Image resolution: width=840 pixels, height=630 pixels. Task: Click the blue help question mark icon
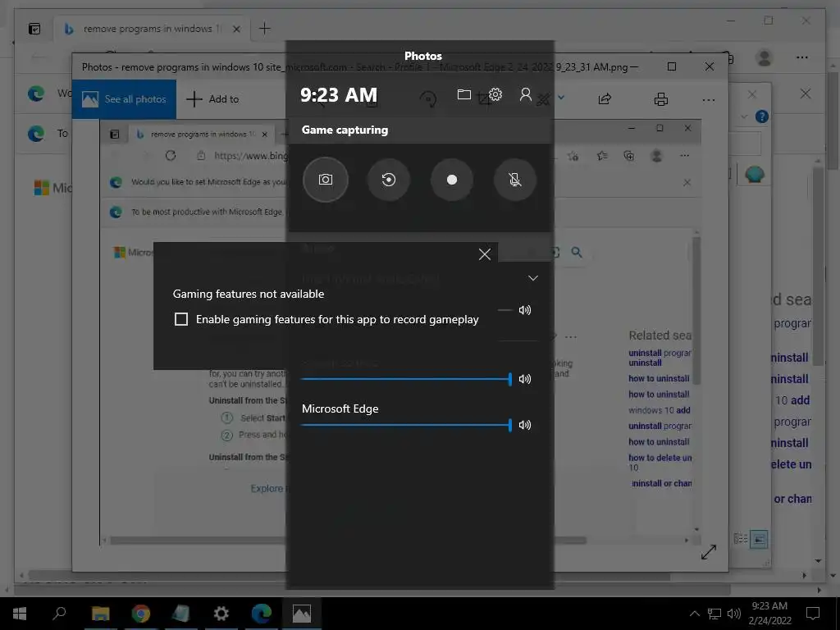point(761,116)
